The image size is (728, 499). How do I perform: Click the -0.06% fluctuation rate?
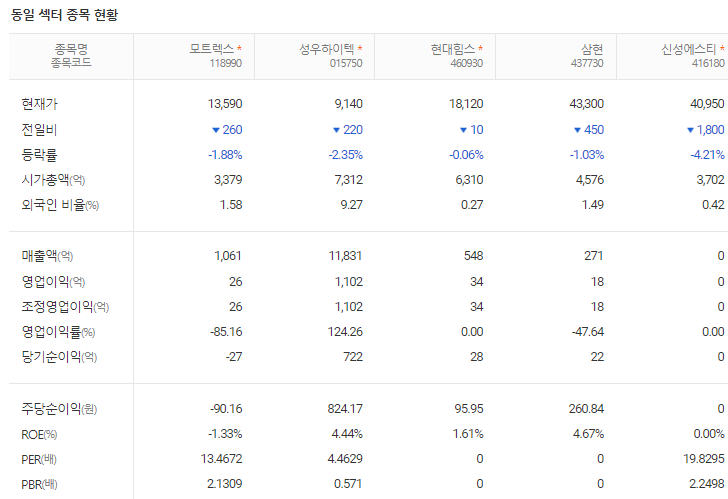pos(466,155)
